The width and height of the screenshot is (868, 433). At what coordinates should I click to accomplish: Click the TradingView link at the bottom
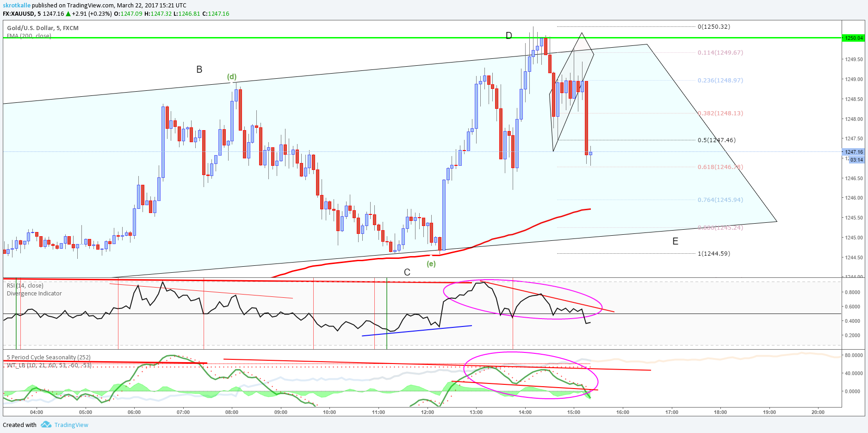pyautogui.click(x=71, y=425)
